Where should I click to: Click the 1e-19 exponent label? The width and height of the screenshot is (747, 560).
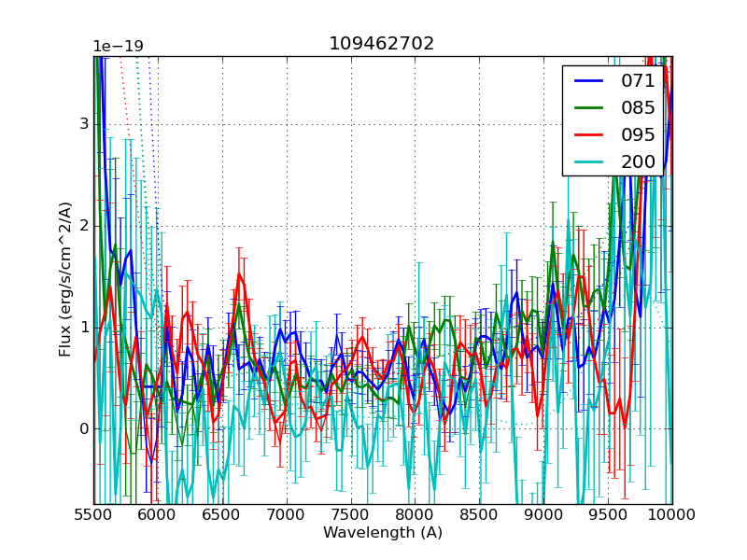[x=118, y=47]
